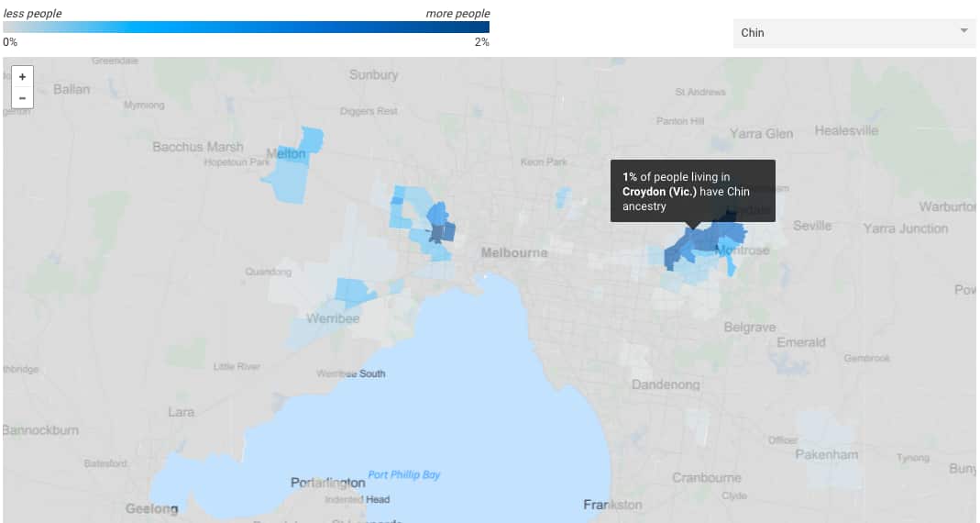980x523 pixels.
Task: Click the Melton map label
Action: [x=286, y=153]
